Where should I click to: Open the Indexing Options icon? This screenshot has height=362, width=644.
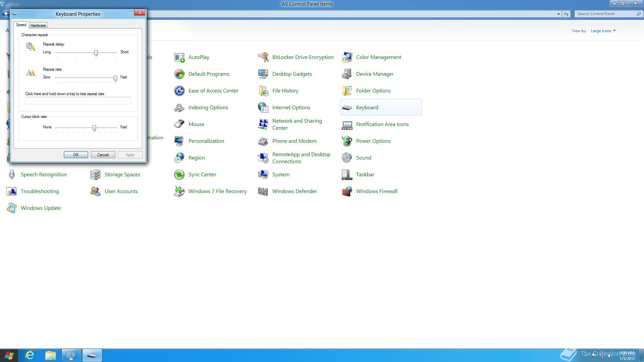click(x=179, y=108)
